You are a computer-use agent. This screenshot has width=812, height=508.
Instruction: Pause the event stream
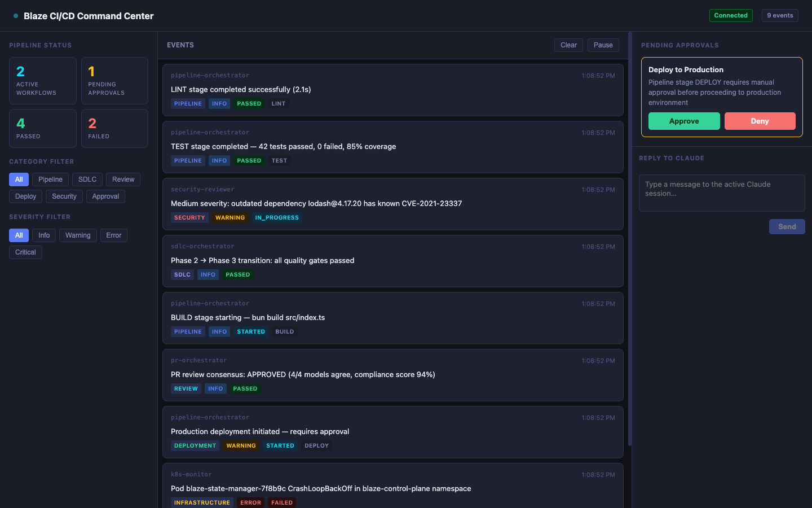click(x=603, y=45)
